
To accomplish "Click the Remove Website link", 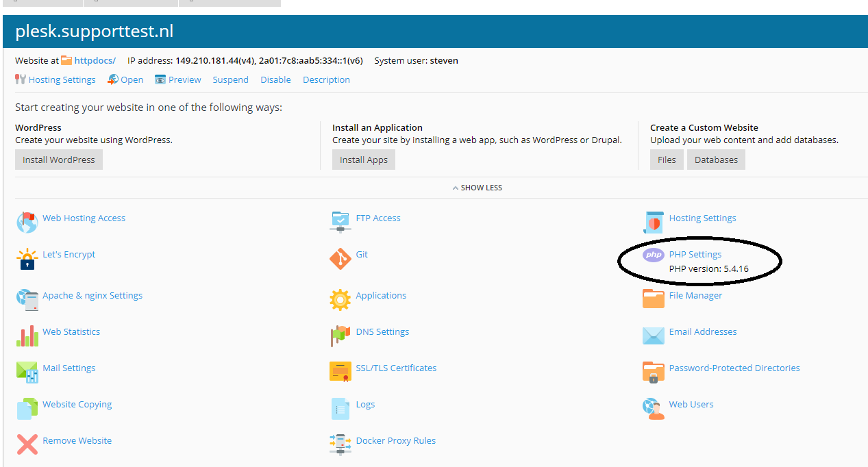I will tap(77, 440).
